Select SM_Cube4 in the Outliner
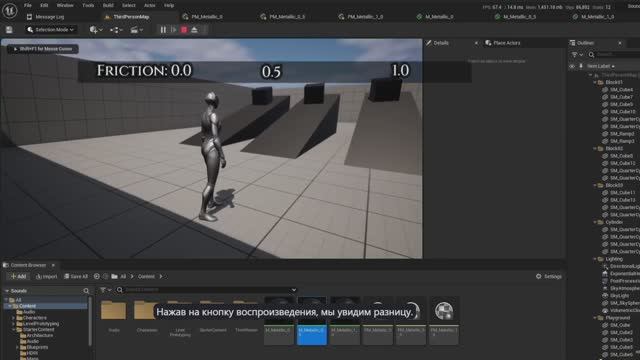The height and width of the screenshot is (360, 640). coord(621,90)
